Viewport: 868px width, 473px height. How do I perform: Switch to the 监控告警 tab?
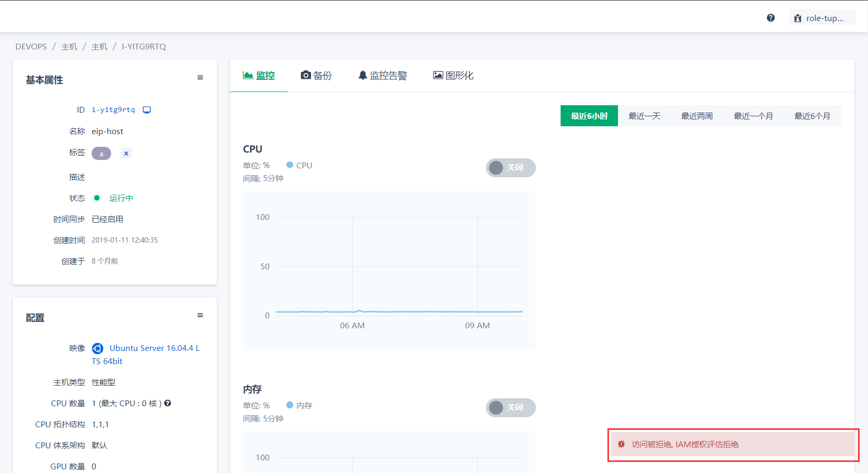383,76
